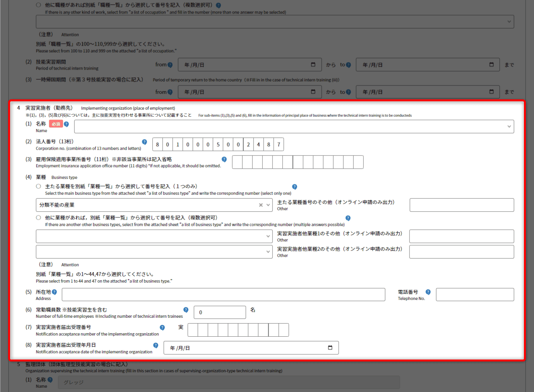The height and width of the screenshot is (392, 534).
Task: Click the Telephone No. input field
Action: click(x=475, y=295)
